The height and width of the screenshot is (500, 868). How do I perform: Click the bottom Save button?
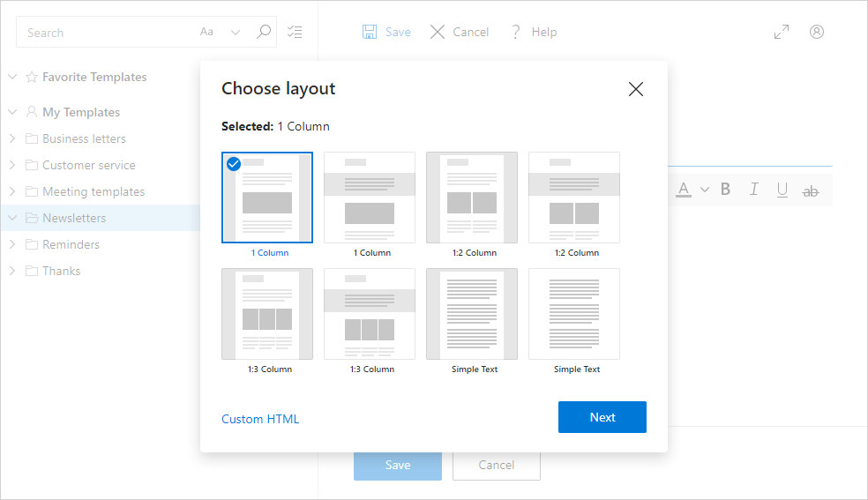(398, 465)
